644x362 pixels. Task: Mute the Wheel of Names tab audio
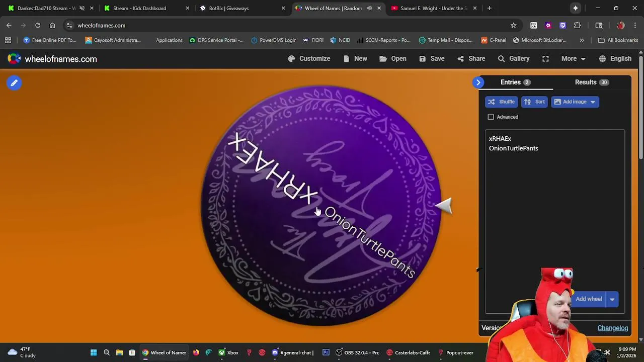point(369,8)
